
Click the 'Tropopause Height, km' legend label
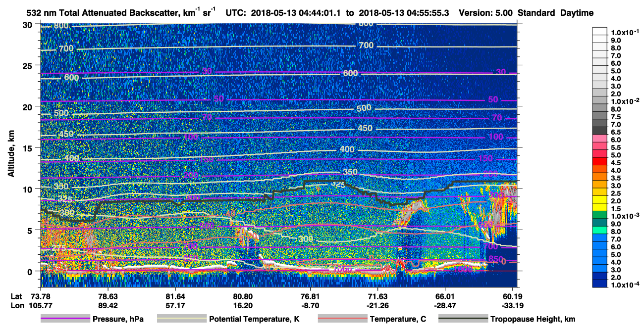tap(533, 320)
